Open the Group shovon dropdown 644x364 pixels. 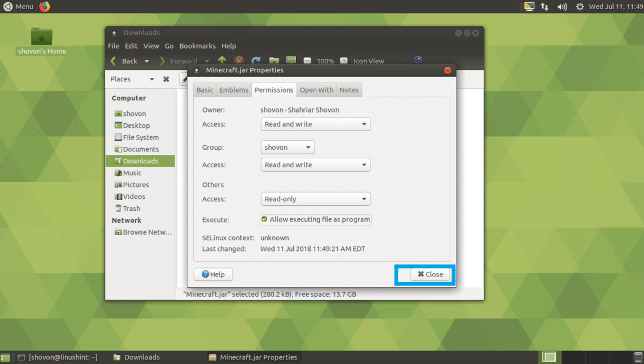(288, 148)
